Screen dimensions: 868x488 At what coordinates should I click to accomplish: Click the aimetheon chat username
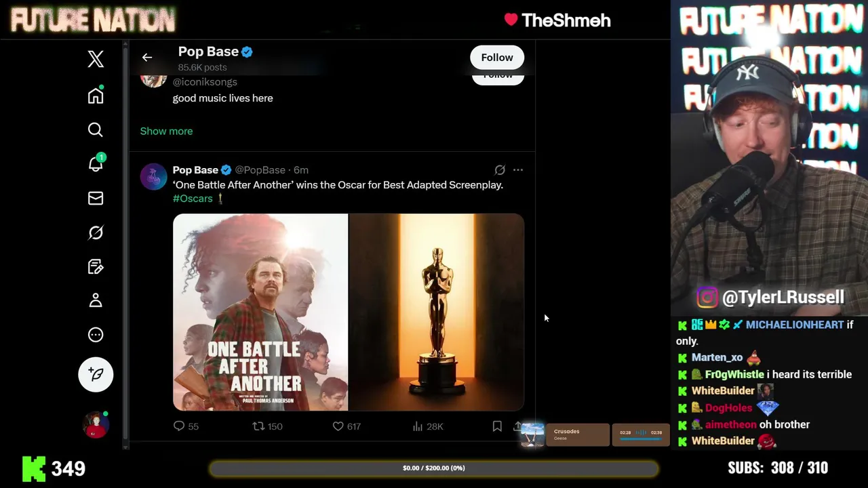[730, 425]
